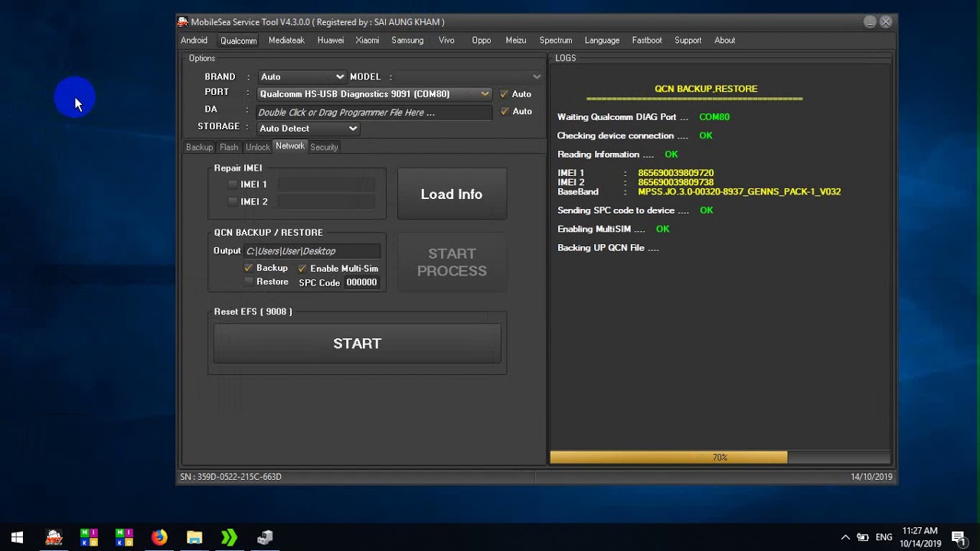Expand the MODEL dropdown
The height and width of the screenshot is (551, 980).
(x=469, y=77)
